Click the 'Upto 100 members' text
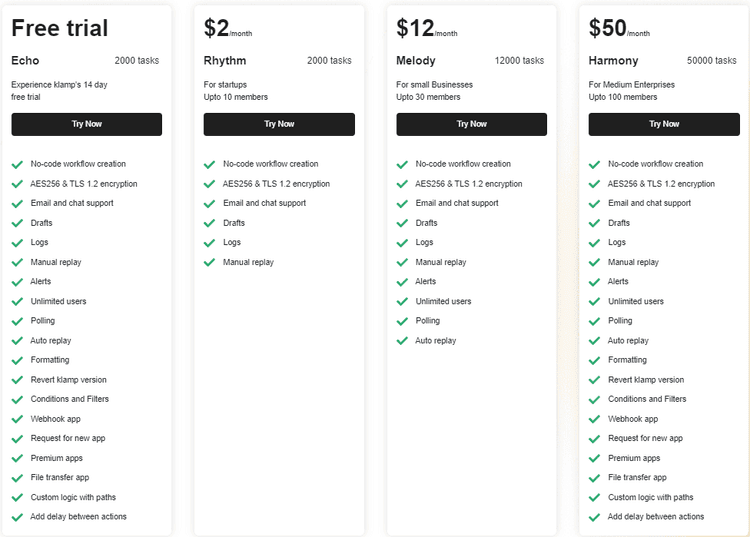750x537 pixels. pos(623,97)
